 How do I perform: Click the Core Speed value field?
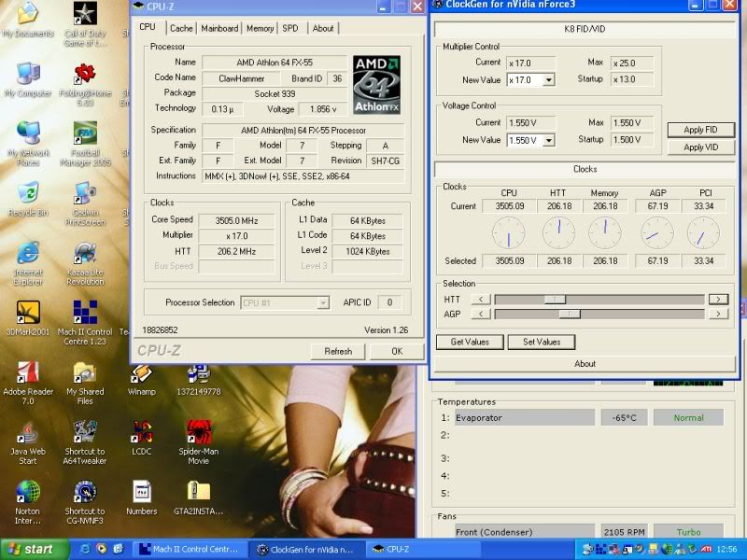pos(236,220)
